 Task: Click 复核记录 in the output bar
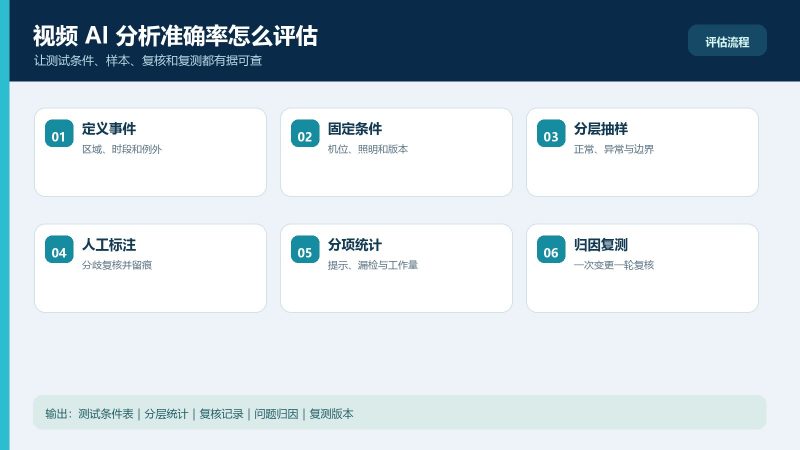coord(221,414)
